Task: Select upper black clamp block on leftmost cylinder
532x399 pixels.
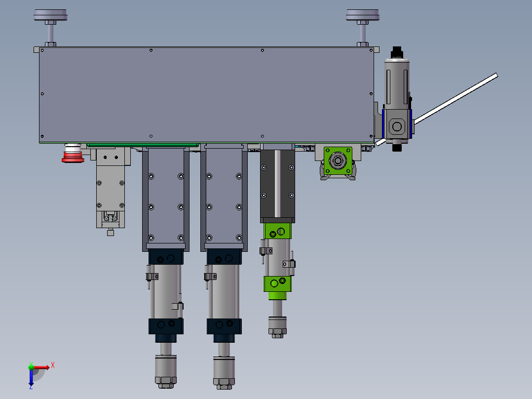Action: pos(166,257)
